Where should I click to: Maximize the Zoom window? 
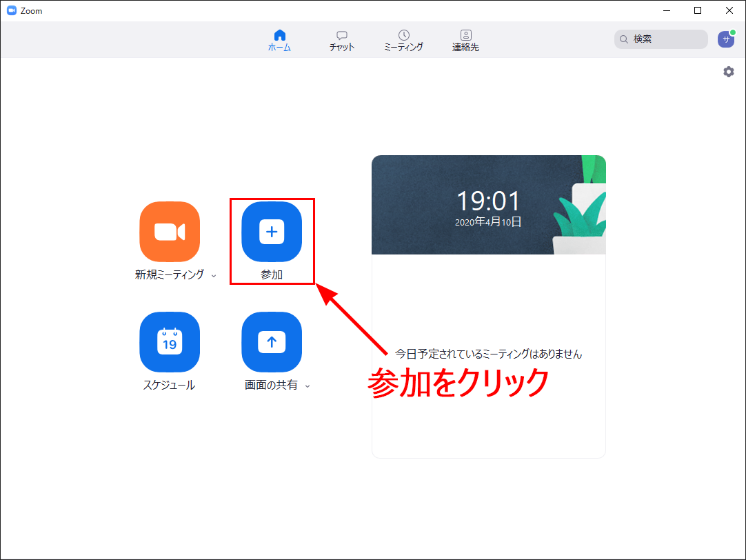click(698, 10)
